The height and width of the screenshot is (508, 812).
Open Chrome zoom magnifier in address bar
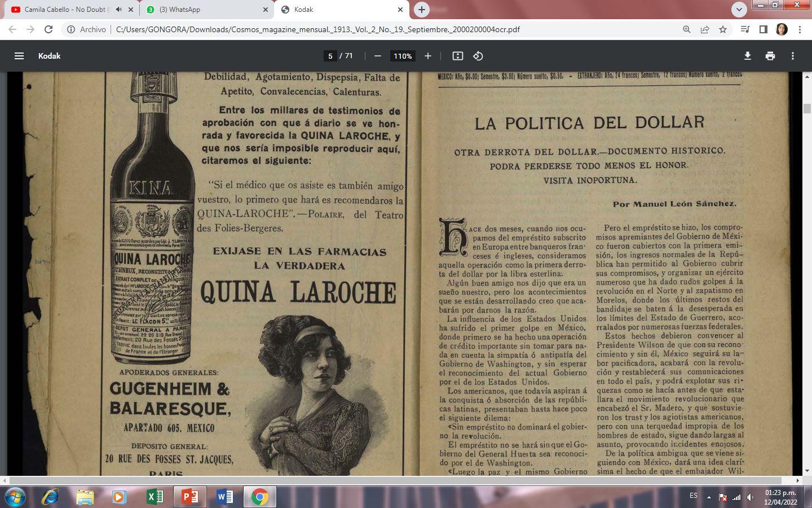click(x=687, y=29)
